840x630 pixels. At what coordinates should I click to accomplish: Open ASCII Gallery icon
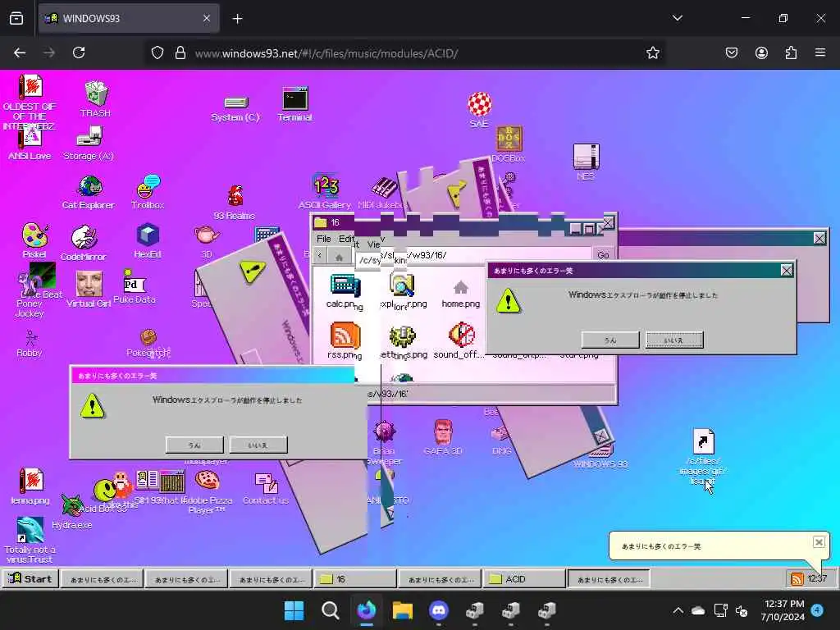click(x=325, y=191)
